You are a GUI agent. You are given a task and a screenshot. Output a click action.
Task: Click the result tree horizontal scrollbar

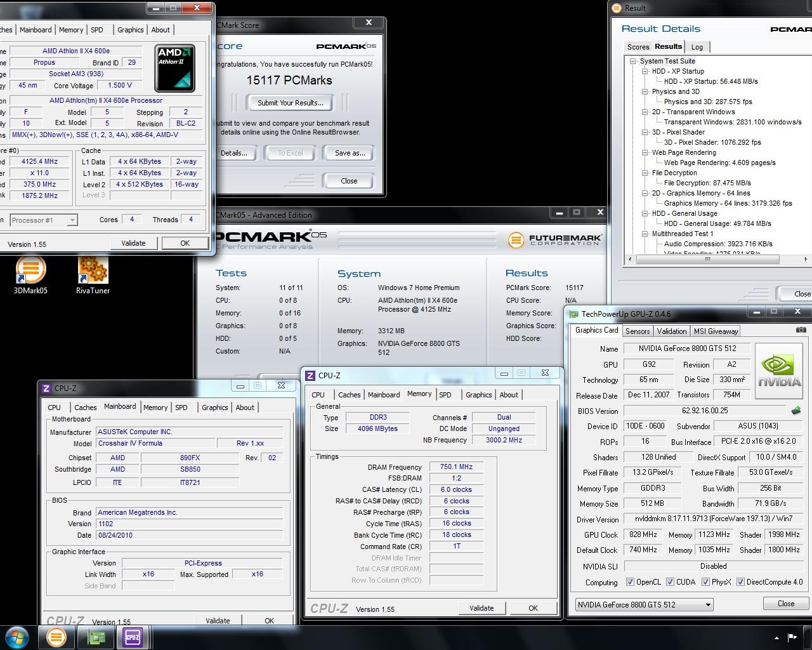click(x=707, y=259)
